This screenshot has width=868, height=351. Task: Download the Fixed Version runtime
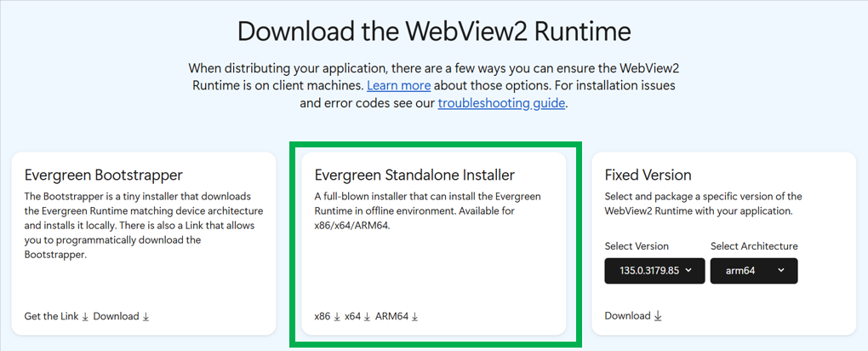click(633, 315)
